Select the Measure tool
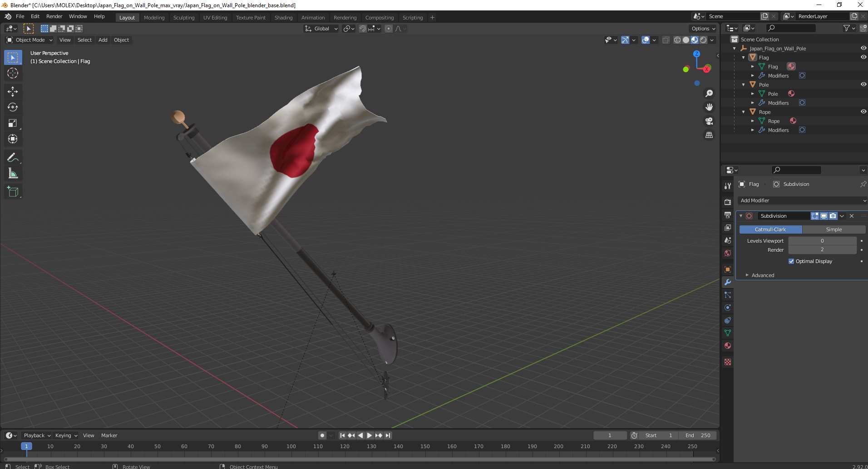868x469 pixels. (13, 174)
